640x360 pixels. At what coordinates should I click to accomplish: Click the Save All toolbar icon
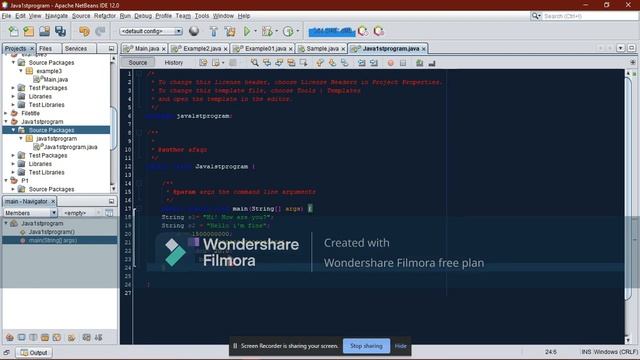coord(60,31)
